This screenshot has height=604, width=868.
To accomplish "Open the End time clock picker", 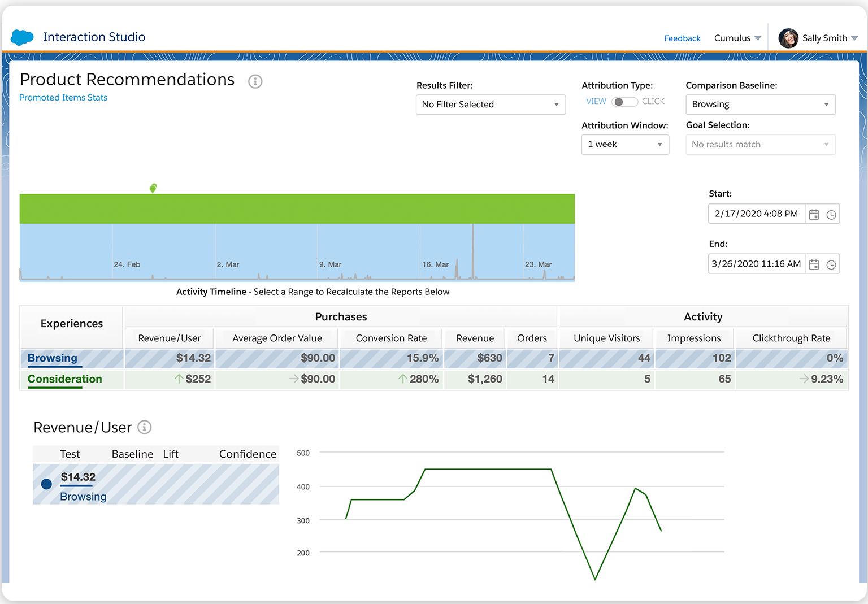I will click(831, 264).
